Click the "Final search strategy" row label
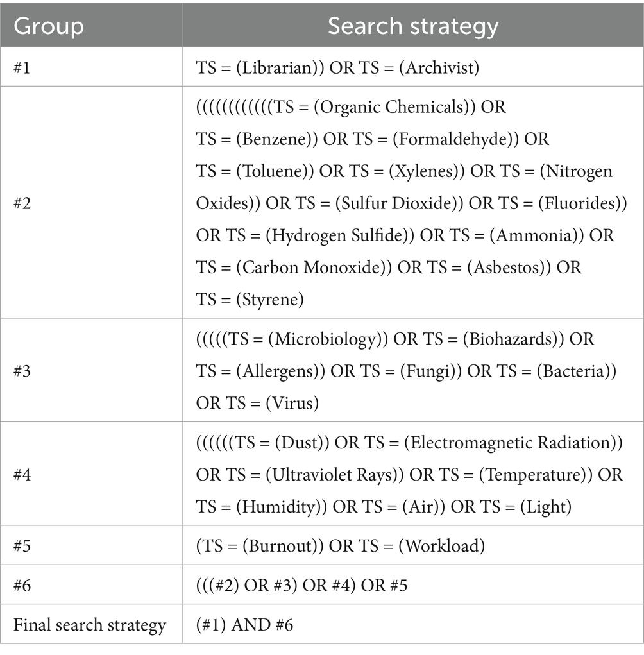This screenshot has width=644, height=655. click(x=89, y=624)
